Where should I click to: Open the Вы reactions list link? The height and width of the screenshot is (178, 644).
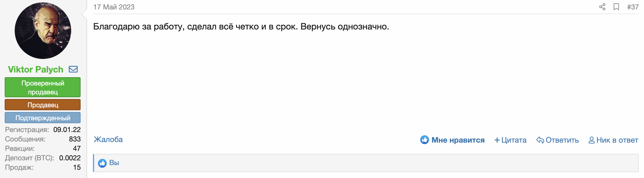click(114, 163)
